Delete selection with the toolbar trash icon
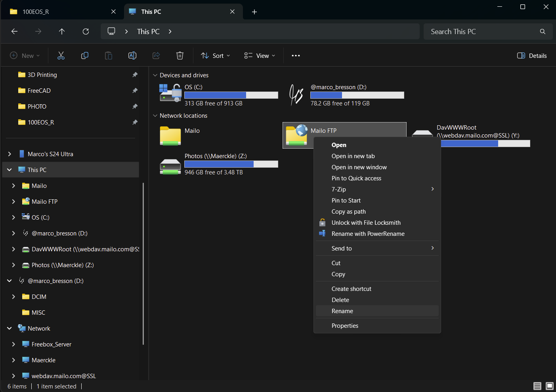This screenshot has width=556, height=392. click(x=180, y=55)
